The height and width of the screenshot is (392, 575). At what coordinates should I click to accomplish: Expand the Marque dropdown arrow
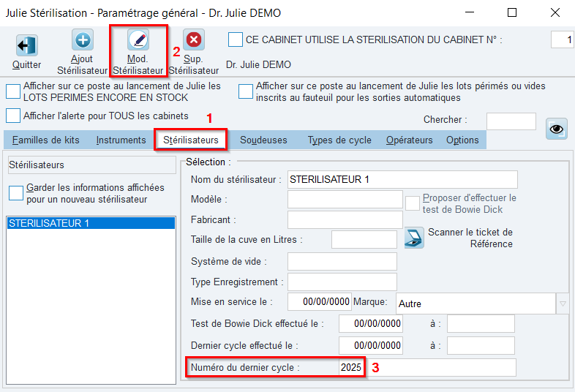click(x=563, y=304)
